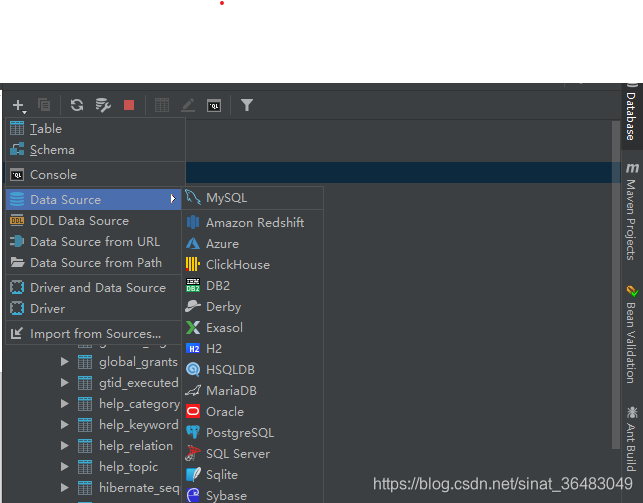Choose Data Source from Path

(93, 263)
